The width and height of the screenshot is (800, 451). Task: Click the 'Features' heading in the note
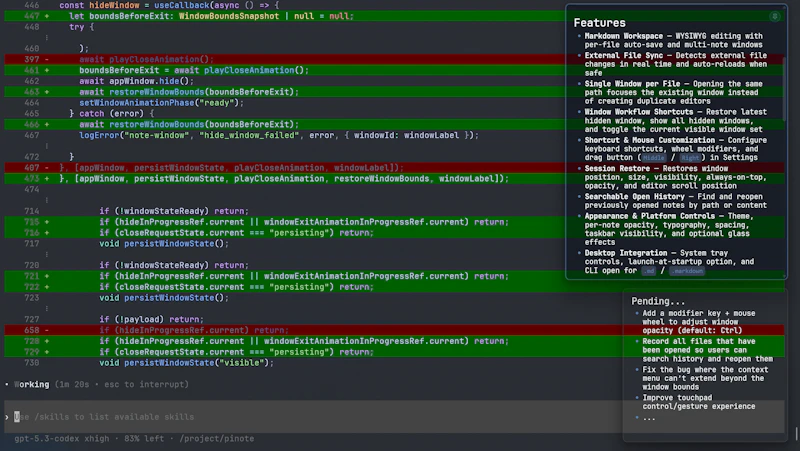599,23
